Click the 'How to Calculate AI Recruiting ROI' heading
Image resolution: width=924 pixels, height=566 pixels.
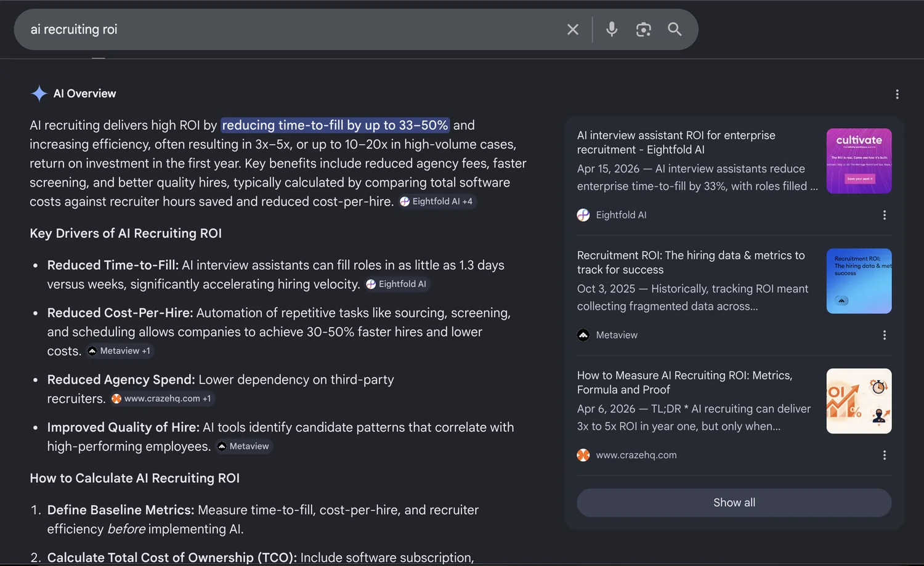pos(135,478)
